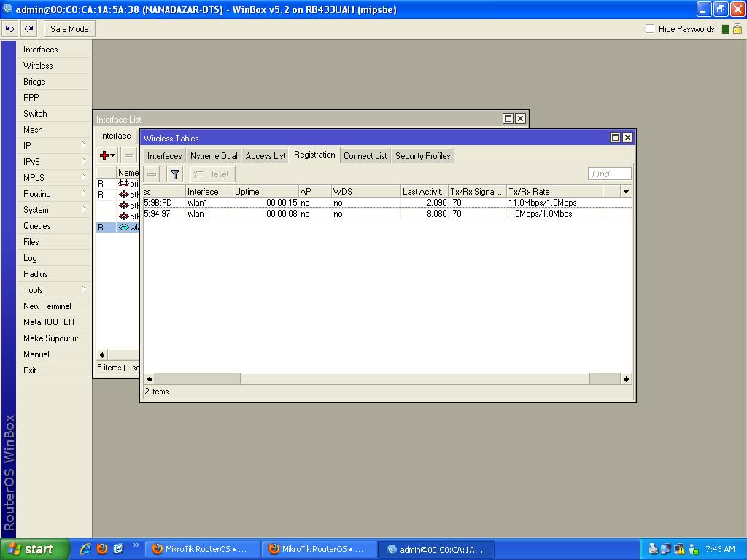Switch to the admin@00:C0:CA:1A taskbar button
Screen dimensions: 747x560
[436, 550]
